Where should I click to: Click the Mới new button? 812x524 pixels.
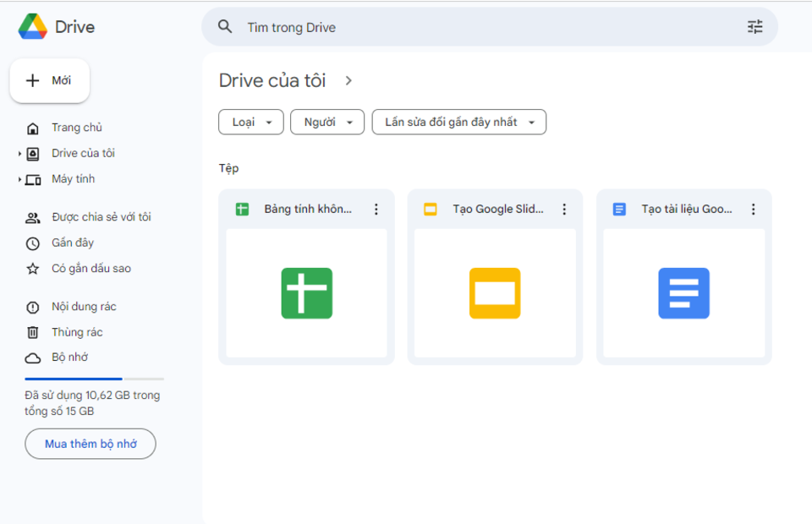50,81
